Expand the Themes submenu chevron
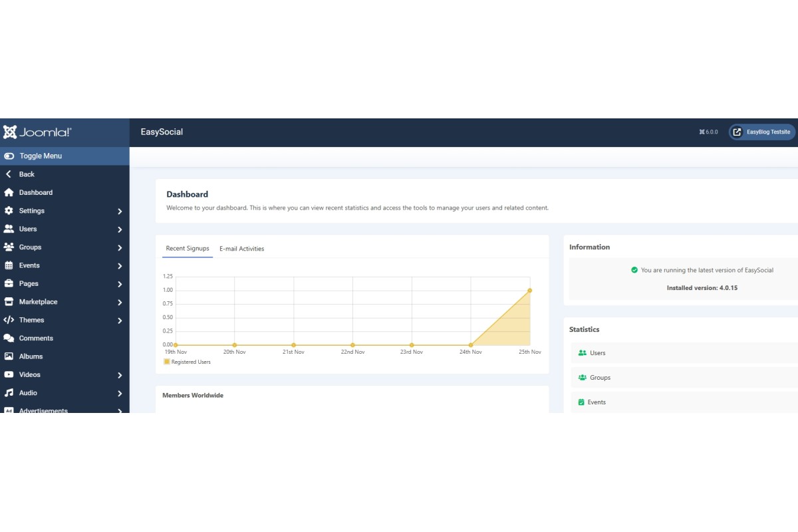 120,321
